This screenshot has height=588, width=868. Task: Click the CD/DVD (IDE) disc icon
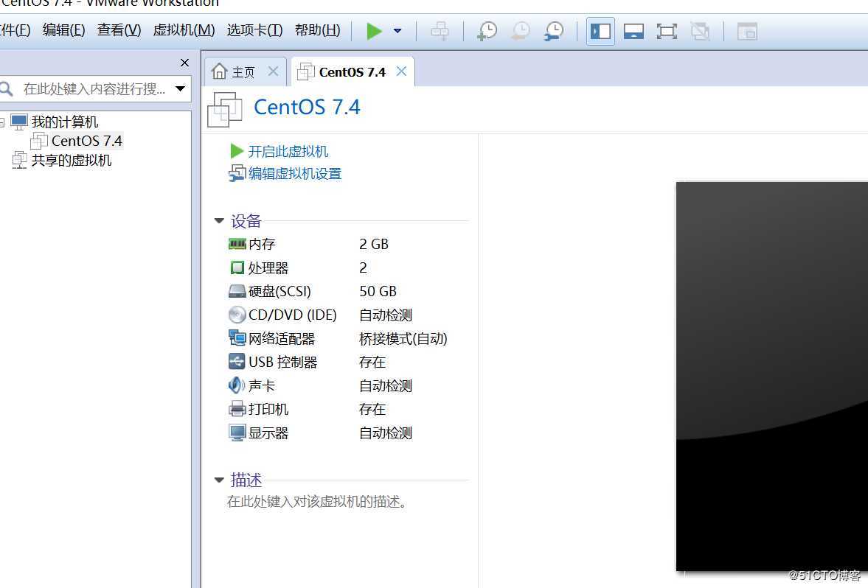tap(237, 315)
